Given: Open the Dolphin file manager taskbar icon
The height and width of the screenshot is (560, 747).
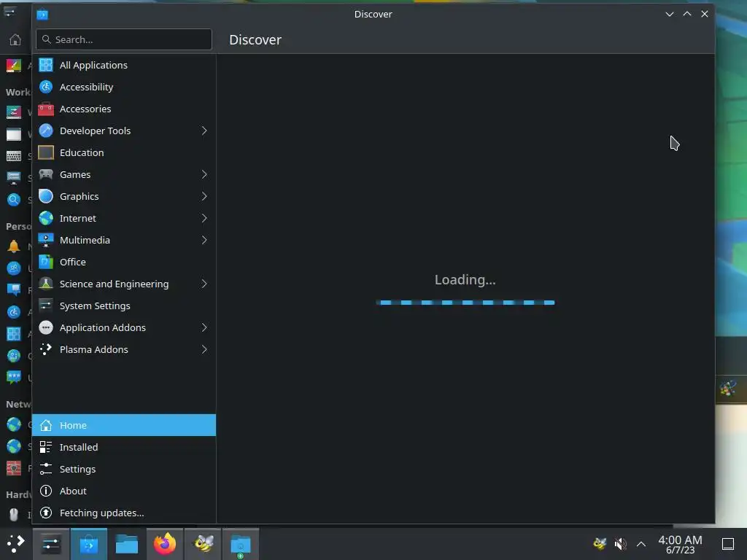Looking at the screenshot, I should [127, 544].
